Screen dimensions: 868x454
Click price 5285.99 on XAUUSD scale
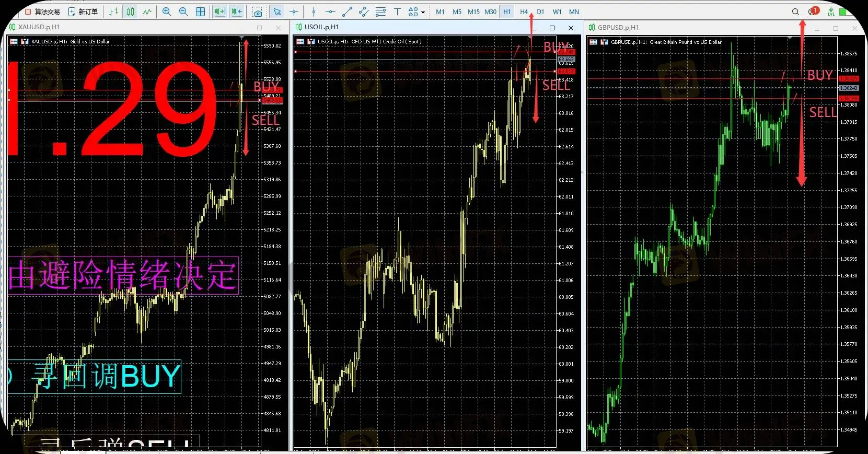272,196
